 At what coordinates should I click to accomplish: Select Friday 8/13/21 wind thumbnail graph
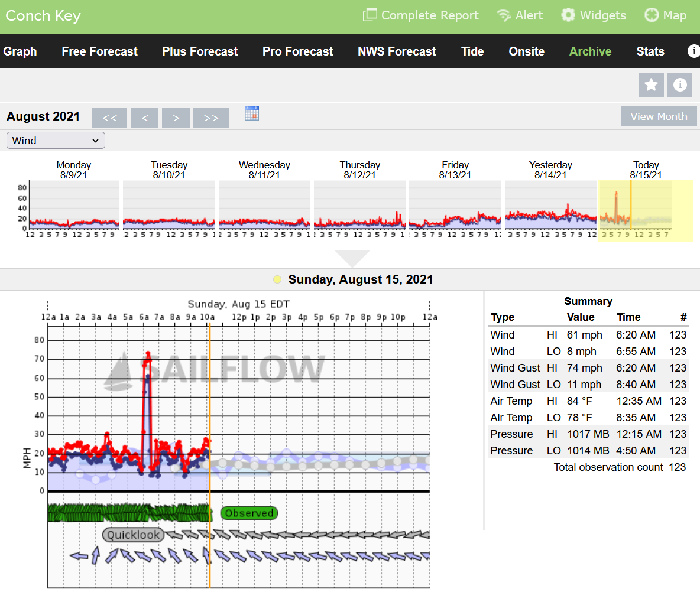tap(455, 205)
